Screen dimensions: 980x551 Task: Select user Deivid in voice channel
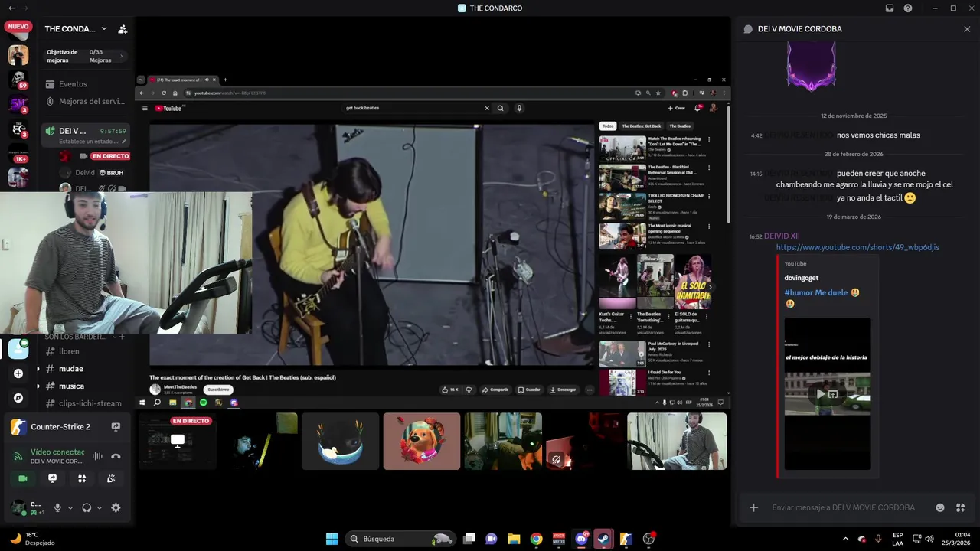click(85, 173)
